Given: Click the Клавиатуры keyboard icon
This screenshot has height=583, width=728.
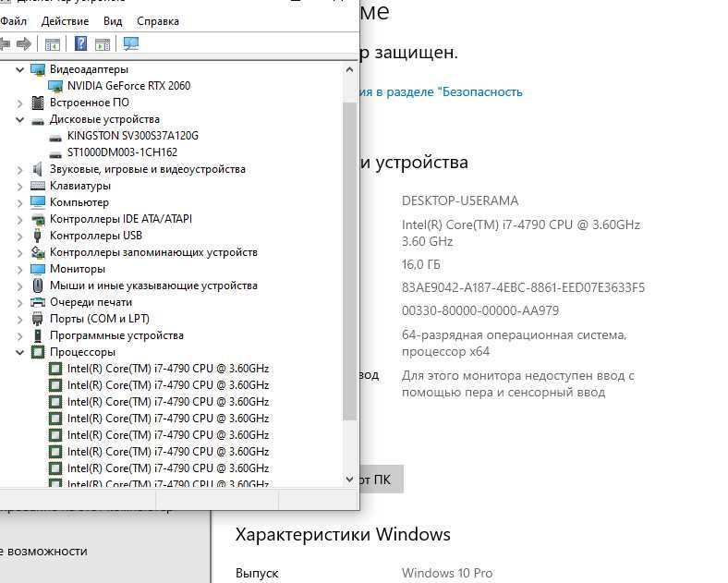Looking at the screenshot, I should 38,186.
